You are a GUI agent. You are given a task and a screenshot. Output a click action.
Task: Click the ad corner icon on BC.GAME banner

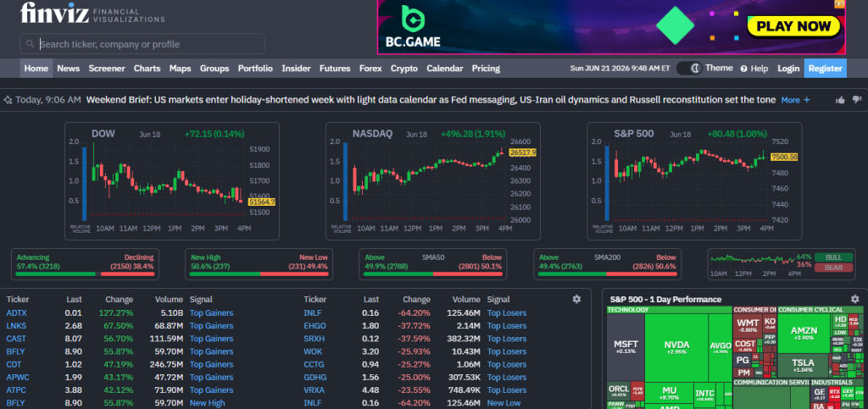point(840,4)
